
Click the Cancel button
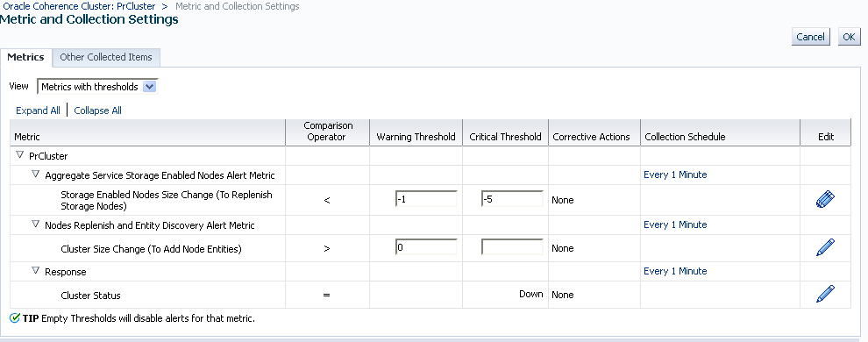point(810,37)
